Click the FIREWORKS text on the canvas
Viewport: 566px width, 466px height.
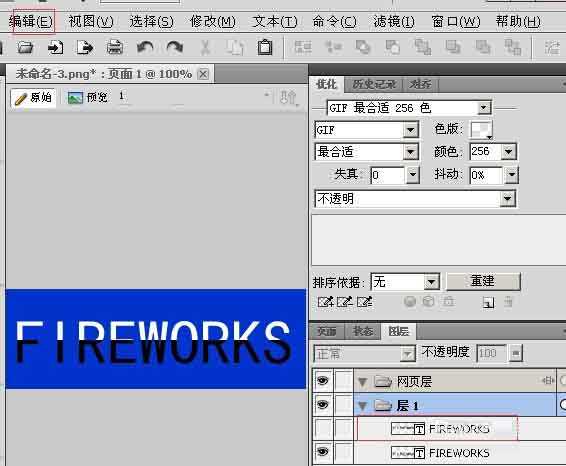[x=154, y=341]
